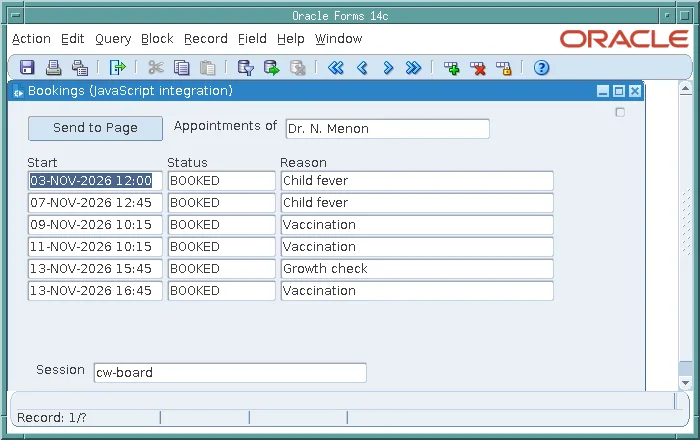Open Help question mark icon
The height and width of the screenshot is (440, 700).
tap(542, 68)
